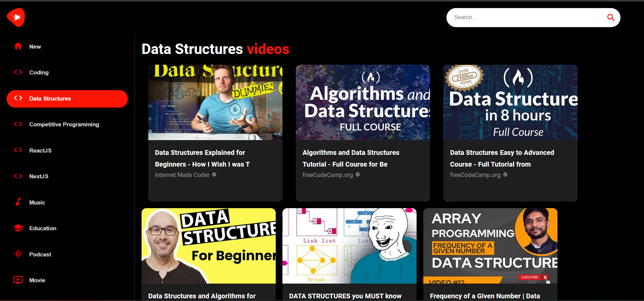Open the Education category
This screenshot has width=644, height=301.
67,228
